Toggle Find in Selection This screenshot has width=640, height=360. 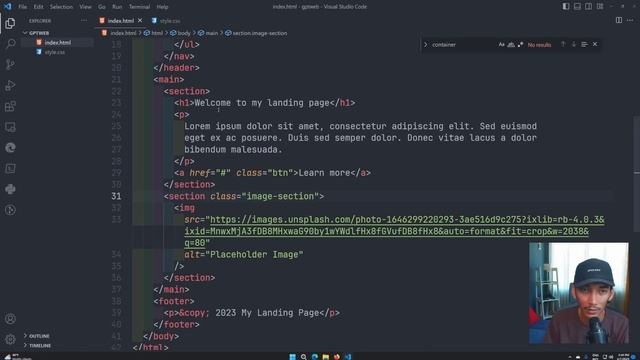pyautogui.click(x=584, y=44)
